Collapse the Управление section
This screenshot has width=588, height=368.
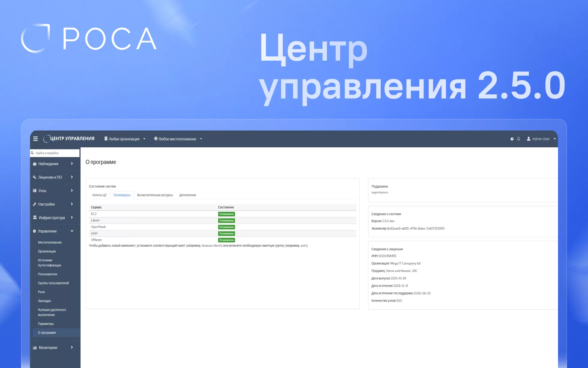pyautogui.click(x=72, y=231)
